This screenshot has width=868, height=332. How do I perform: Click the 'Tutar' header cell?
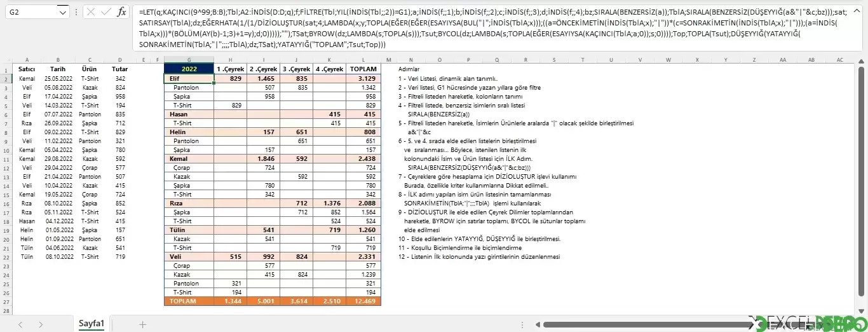pos(119,69)
